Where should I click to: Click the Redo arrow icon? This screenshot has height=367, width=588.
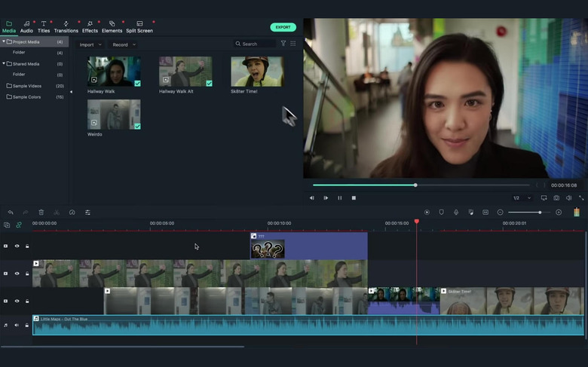coord(26,213)
